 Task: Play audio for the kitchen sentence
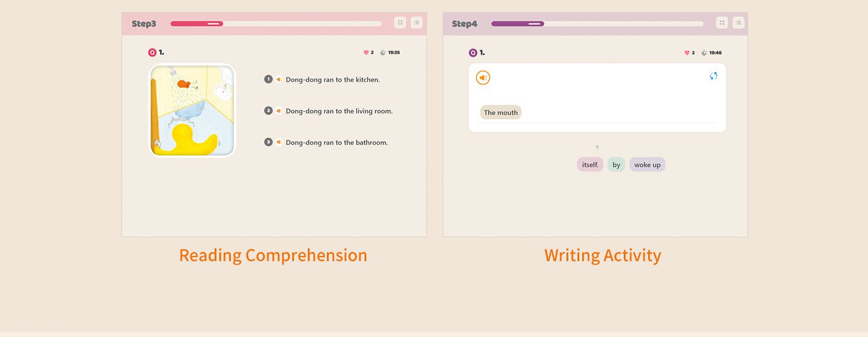tap(279, 79)
